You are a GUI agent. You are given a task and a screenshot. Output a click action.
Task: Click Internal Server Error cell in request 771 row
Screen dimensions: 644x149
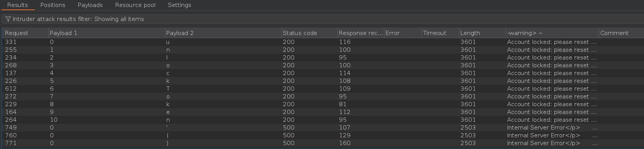552,143
